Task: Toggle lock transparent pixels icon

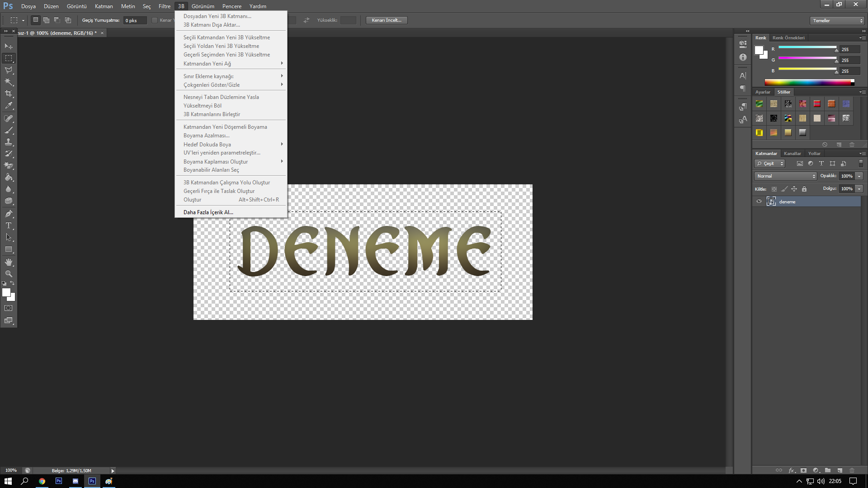Action: click(x=774, y=189)
